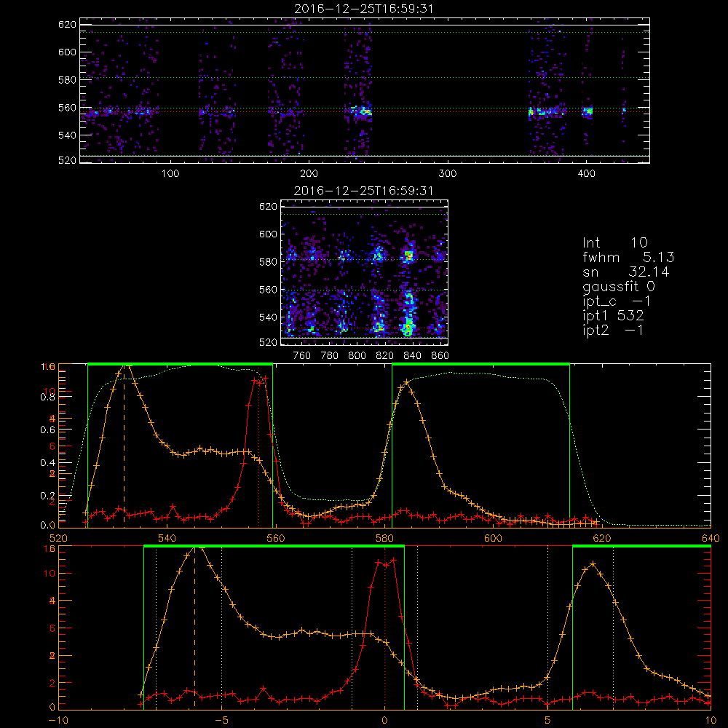Viewport: 728px width, 728px height.
Task: Click orange curve peak near 584 in third plot
Action: [x=407, y=381]
